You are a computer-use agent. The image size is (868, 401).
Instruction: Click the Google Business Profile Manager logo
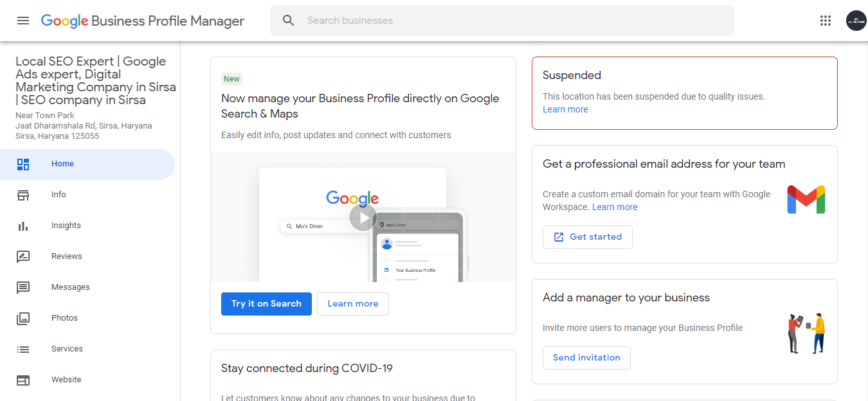143,21
